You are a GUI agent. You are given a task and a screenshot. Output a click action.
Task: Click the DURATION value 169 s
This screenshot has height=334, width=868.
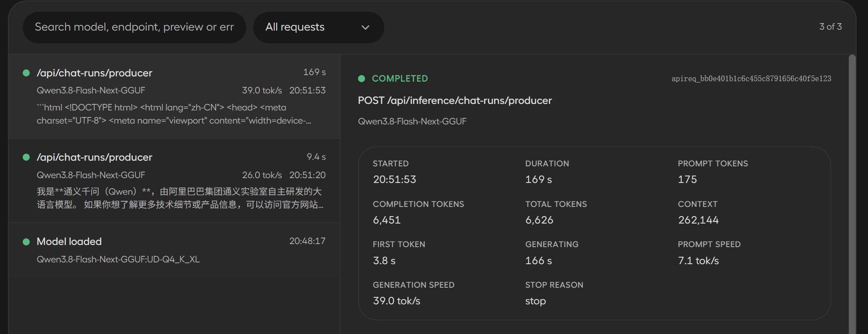[x=539, y=179]
